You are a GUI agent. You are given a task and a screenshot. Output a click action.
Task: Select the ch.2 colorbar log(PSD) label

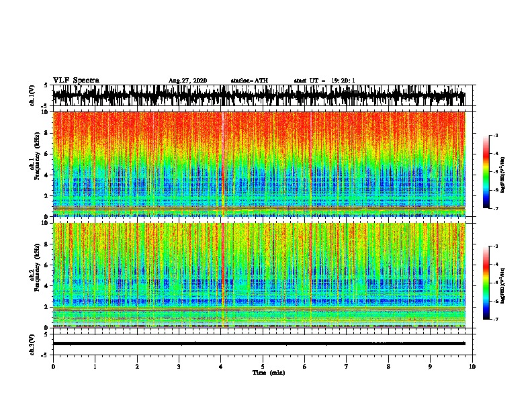click(502, 286)
